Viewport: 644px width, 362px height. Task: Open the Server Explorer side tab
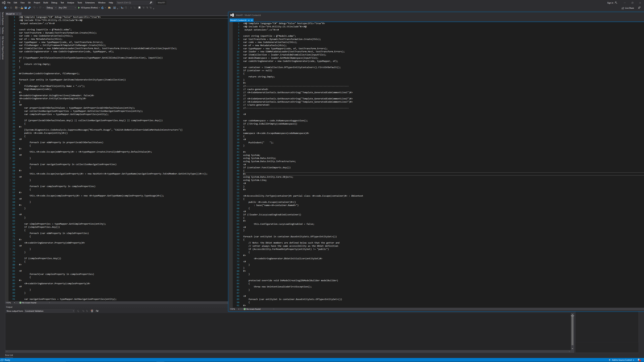pos(3,19)
